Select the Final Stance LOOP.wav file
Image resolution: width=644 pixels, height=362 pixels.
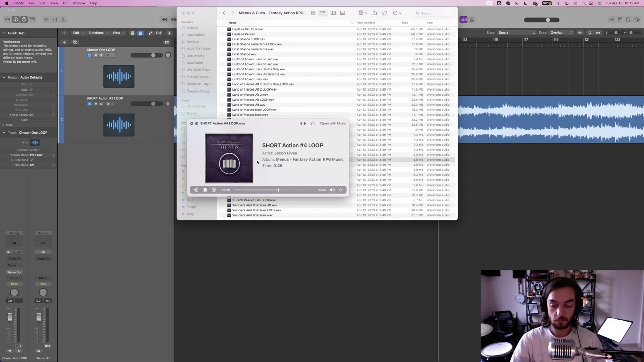[249, 39]
